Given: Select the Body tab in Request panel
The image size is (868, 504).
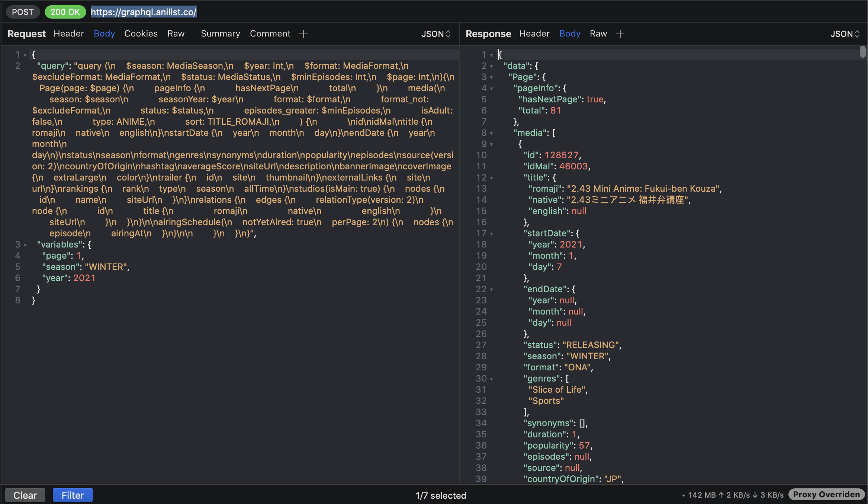Looking at the screenshot, I should click(104, 34).
